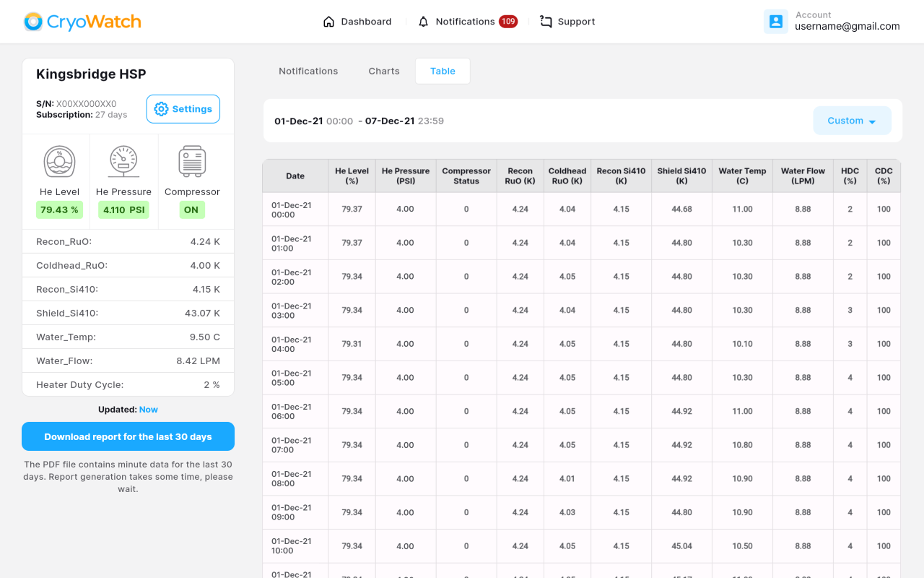This screenshot has height=578, width=924.
Task: Switch to the Charts tab
Action: pos(384,71)
